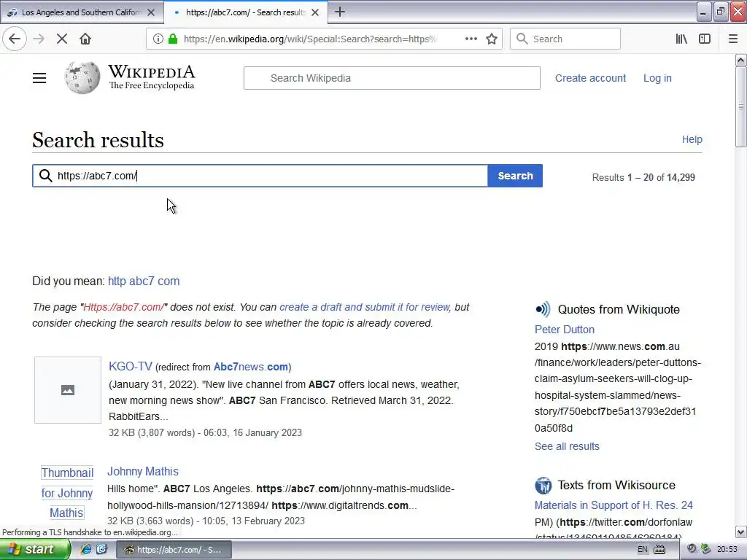This screenshot has width=747, height=560.
Task: Click the green secure connection padlock
Action: coord(173,39)
